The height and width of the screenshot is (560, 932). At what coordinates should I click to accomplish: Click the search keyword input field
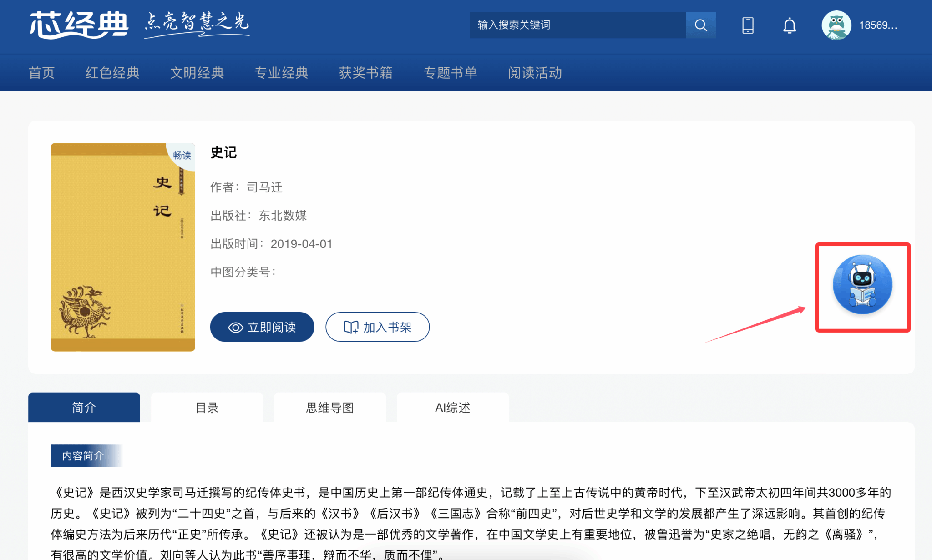(577, 25)
